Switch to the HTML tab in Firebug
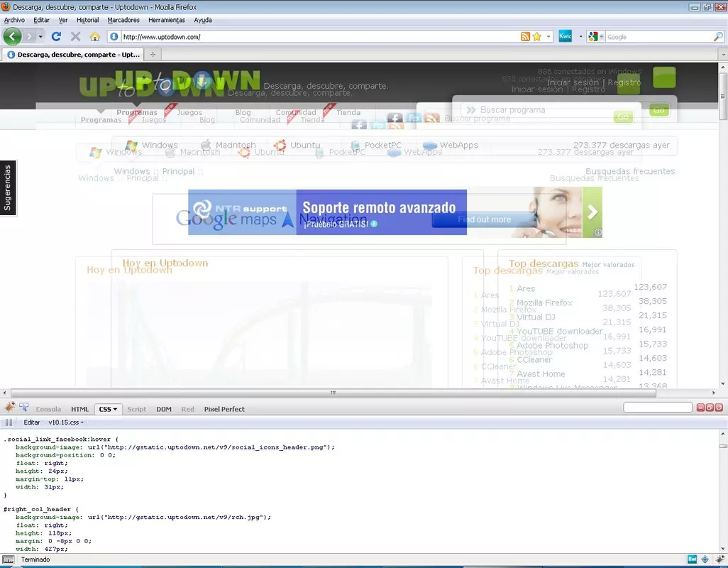The width and height of the screenshot is (728, 568). click(x=80, y=409)
